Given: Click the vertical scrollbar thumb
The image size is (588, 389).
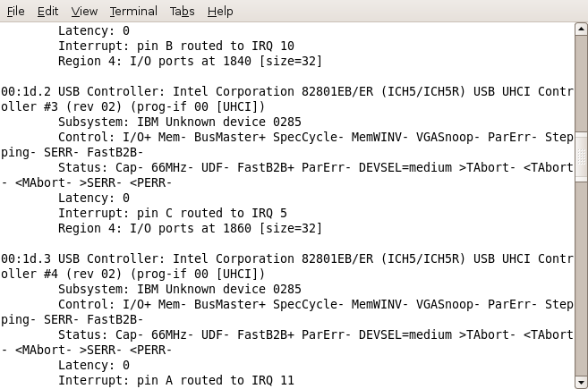Looking at the screenshot, I should pyautogui.click(x=581, y=156).
